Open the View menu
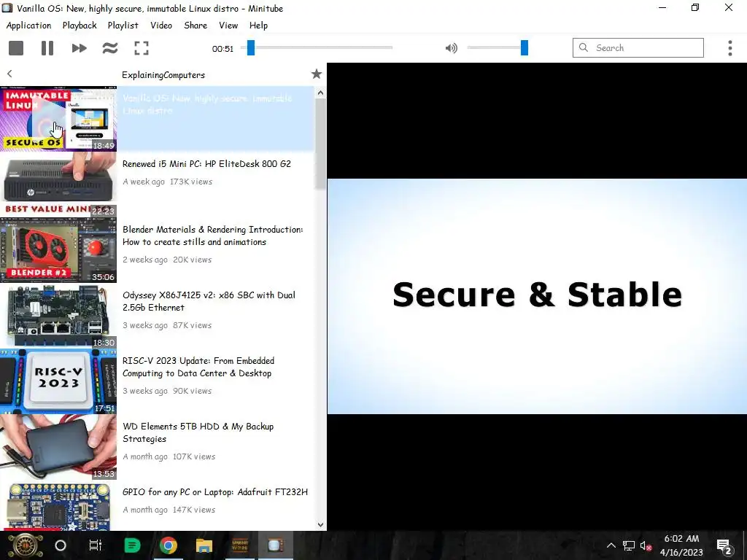The width and height of the screenshot is (747, 560). coord(228,26)
